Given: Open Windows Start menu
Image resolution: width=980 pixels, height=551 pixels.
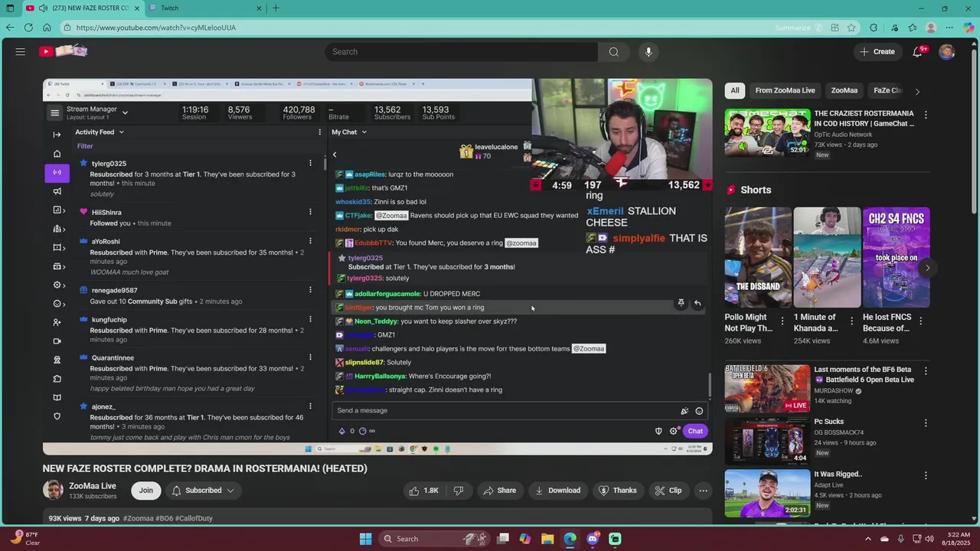Looking at the screenshot, I should pos(366,539).
